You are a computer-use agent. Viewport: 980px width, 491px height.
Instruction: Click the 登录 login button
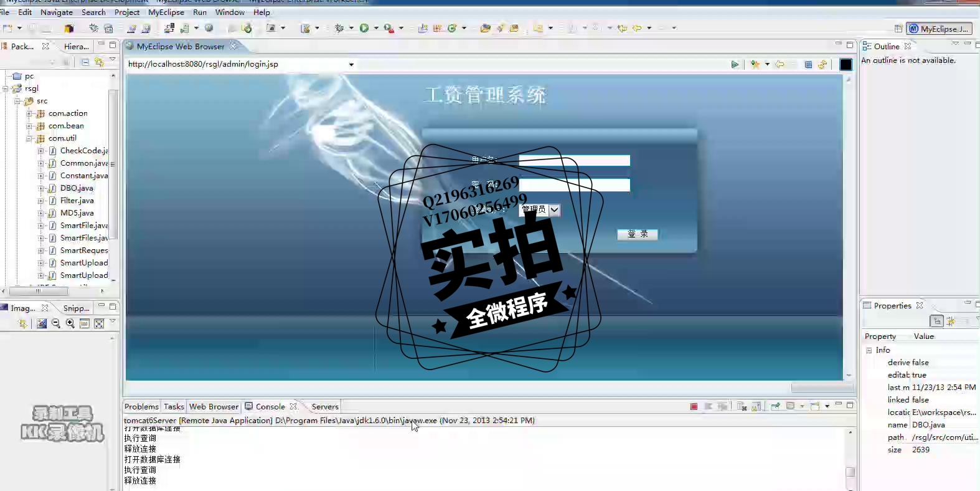(638, 234)
